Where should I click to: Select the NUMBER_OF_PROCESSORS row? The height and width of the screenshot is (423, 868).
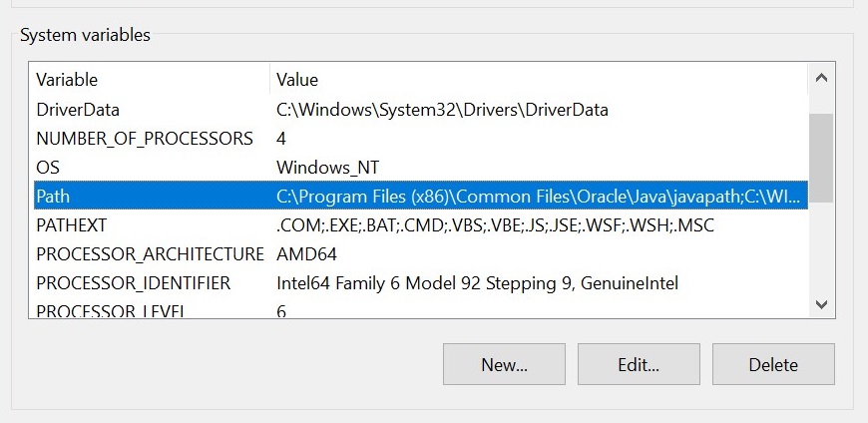click(421, 138)
